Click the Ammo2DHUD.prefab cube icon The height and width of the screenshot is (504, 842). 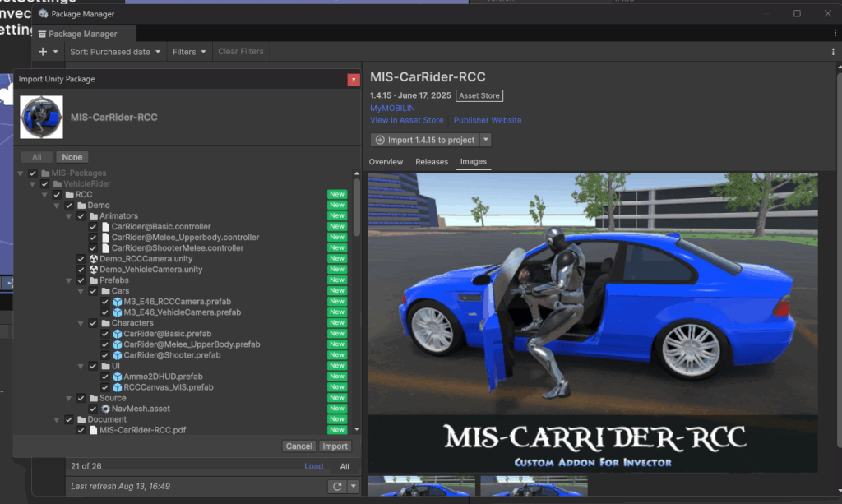click(117, 377)
